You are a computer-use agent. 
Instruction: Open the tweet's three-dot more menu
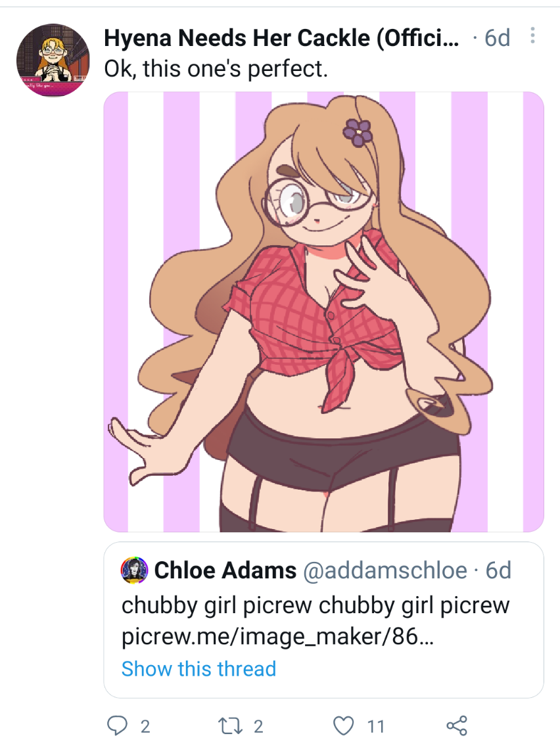(x=532, y=35)
